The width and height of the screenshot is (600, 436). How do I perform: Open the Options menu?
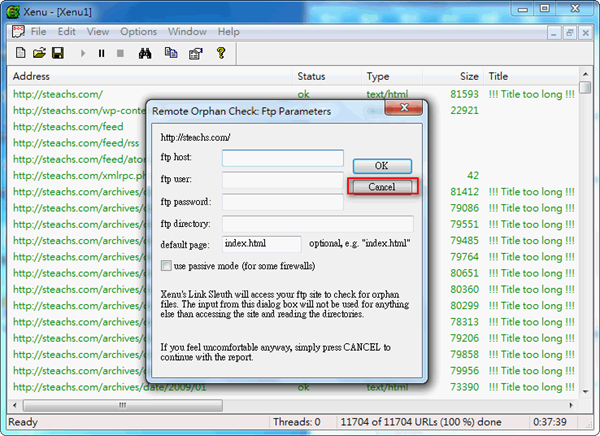pyautogui.click(x=139, y=31)
